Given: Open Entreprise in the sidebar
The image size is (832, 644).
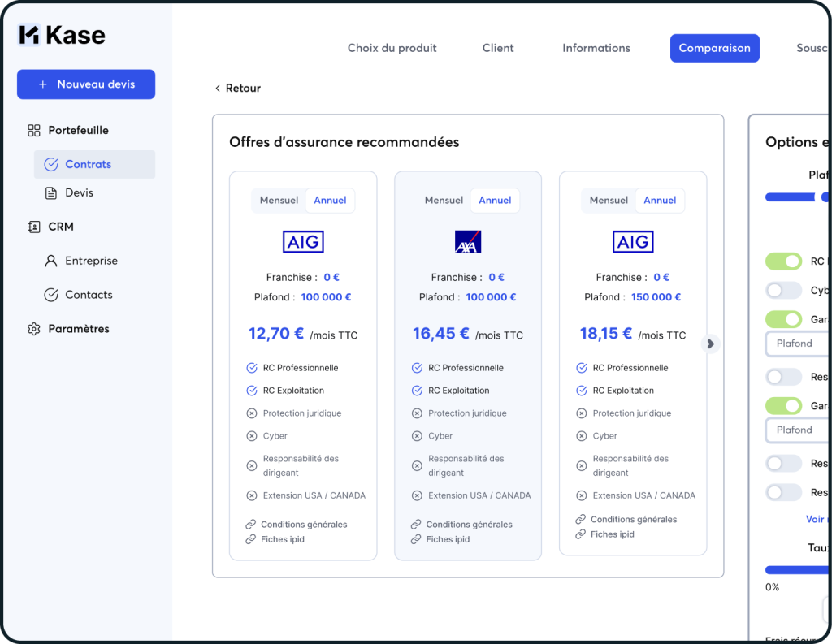Looking at the screenshot, I should pyautogui.click(x=91, y=261).
